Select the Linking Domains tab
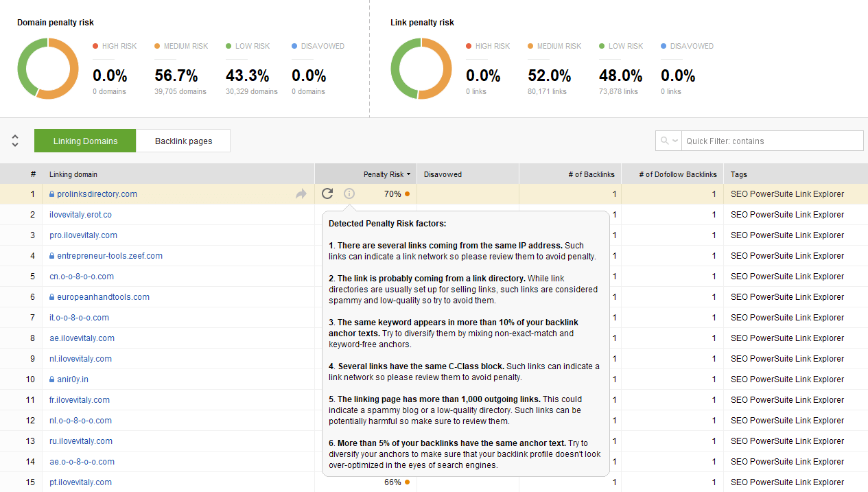 tap(85, 141)
